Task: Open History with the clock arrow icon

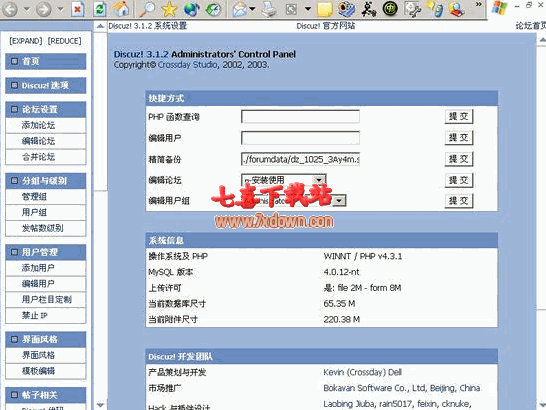Action: pyautogui.click(x=213, y=9)
